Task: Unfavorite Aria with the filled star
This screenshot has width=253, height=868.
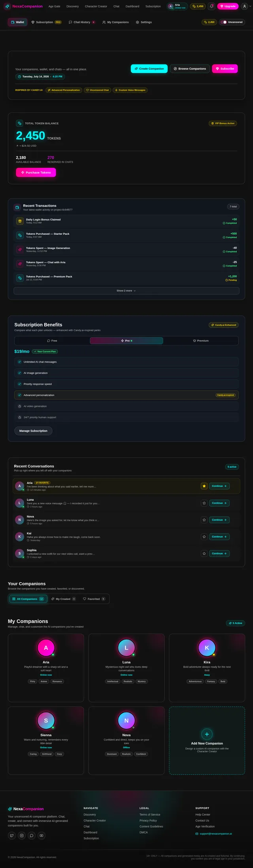Action: point(204,486)
